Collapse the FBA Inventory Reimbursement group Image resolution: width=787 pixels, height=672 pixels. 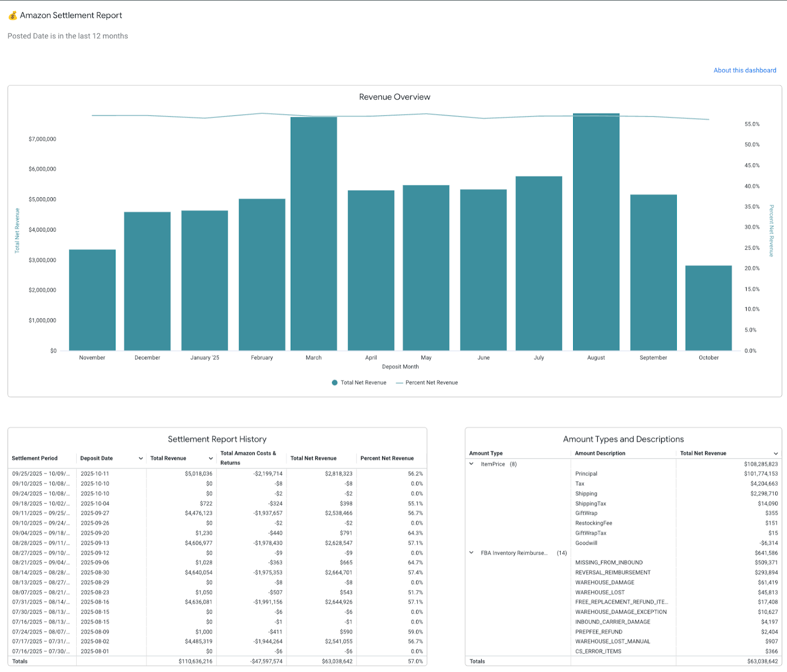point(472,553)
